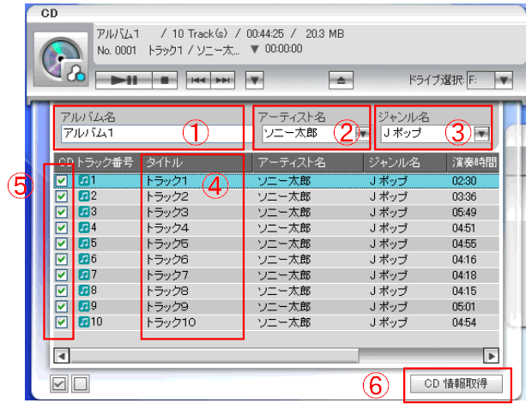Toggle the checkbox for track 4

(x=63, y=228)
